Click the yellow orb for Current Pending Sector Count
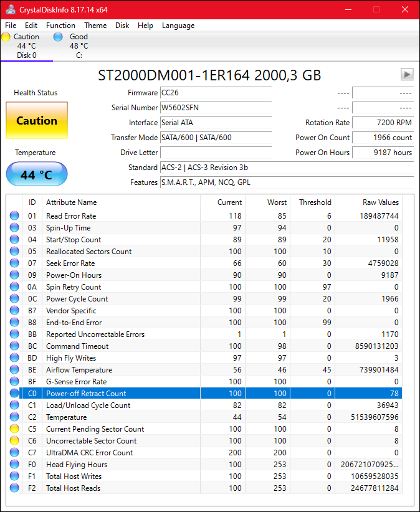This screenshot has width=420, height=512. (x=14, y=429)
